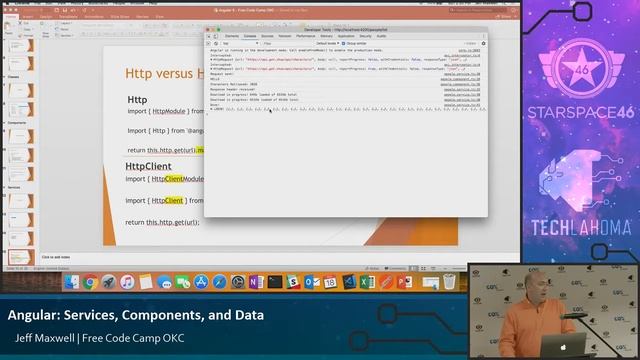Open the Trash in the Dock
Image resolution: width=640 pixels, height=360 pixels.
point(449,282)
